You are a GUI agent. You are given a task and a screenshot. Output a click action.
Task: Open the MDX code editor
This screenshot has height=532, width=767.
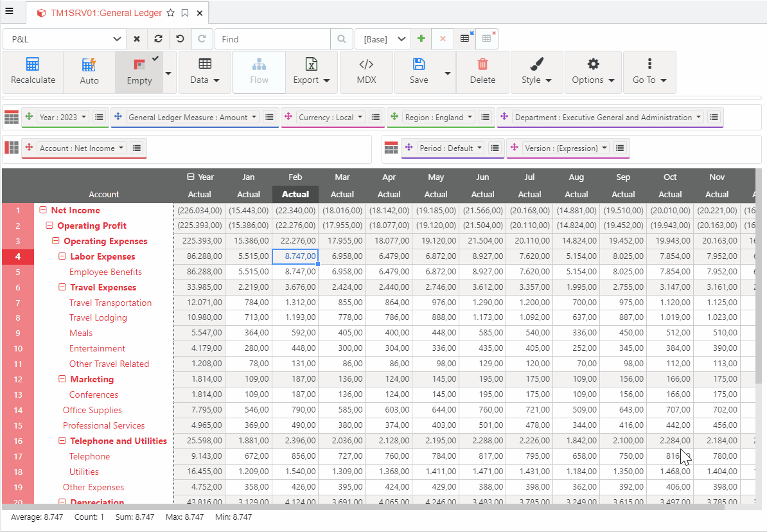click(x=366, y=72)
